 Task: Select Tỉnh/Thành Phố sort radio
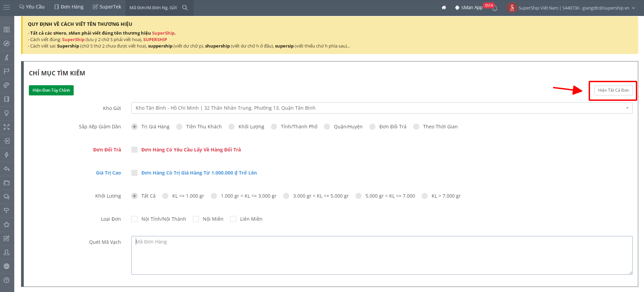point(274,127)
